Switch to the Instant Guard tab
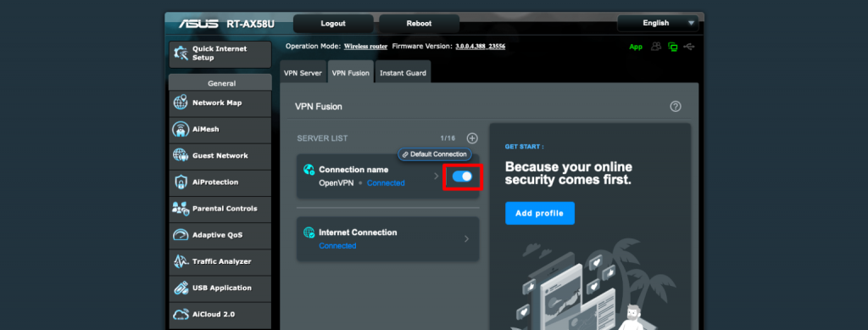This screenshot has width=868, height=330. click(x=403, y=73)
